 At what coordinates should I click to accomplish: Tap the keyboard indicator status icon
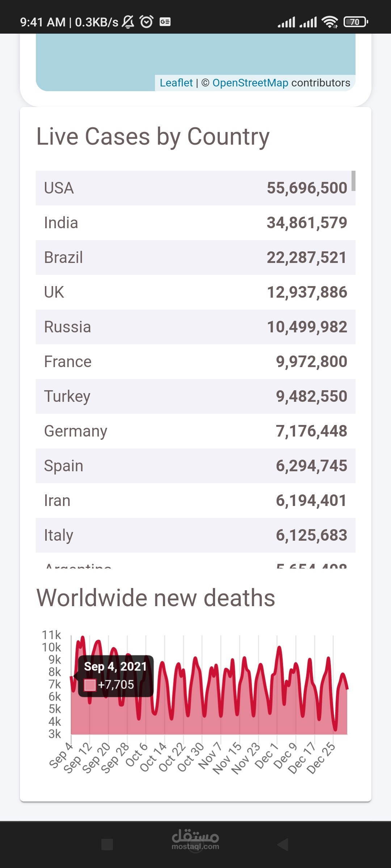click(x=165, y=22)
